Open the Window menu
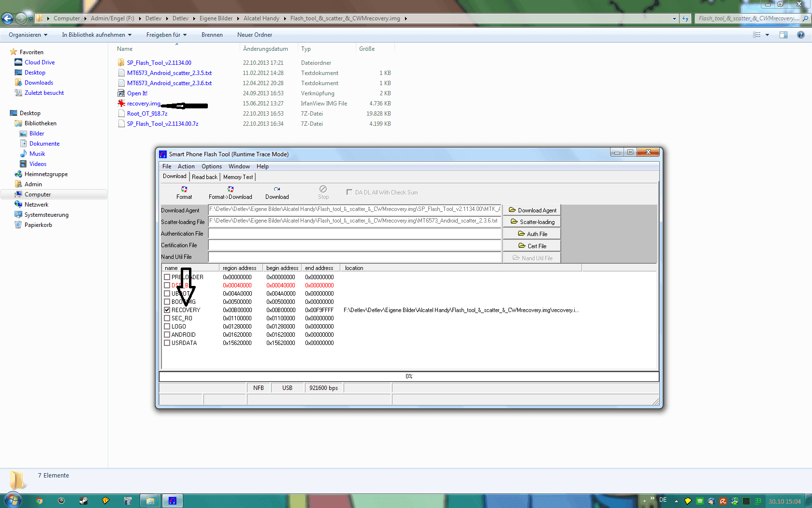 pyautogui.click(x=239, y=166)
